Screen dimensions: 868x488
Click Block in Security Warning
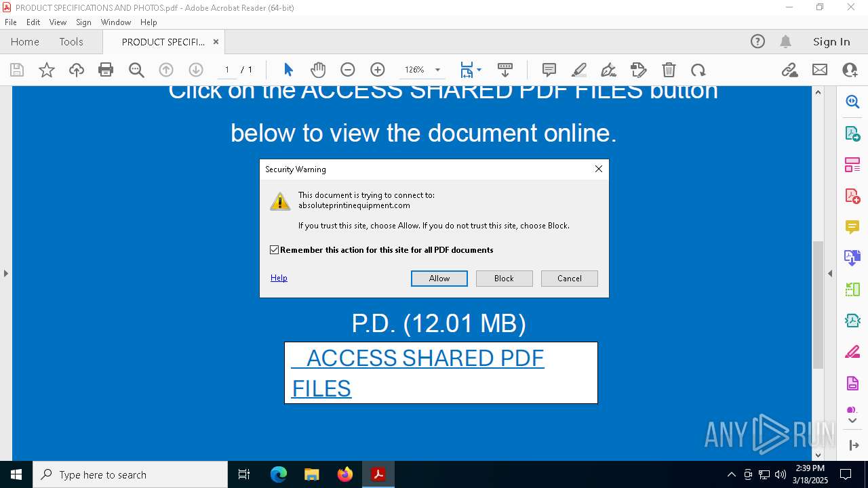coord(504,279)
